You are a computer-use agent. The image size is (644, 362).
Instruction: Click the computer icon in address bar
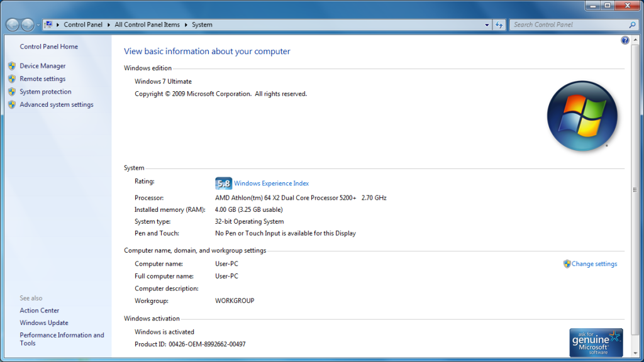point(48,25)
